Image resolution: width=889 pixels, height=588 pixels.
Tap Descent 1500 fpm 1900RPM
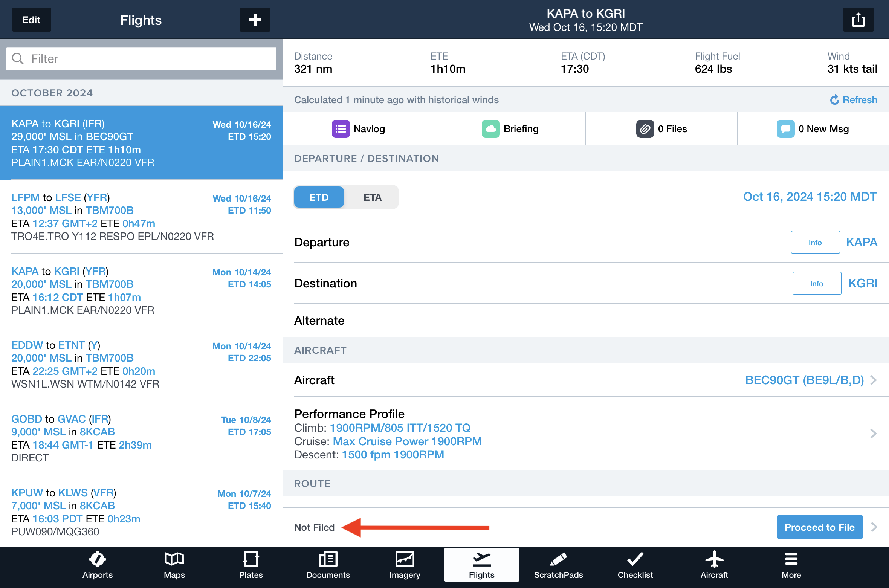click(393, 455)
